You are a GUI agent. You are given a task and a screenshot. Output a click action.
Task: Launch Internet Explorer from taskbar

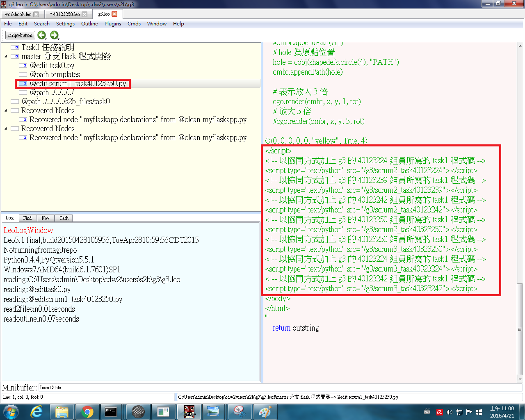pos(37,412)
